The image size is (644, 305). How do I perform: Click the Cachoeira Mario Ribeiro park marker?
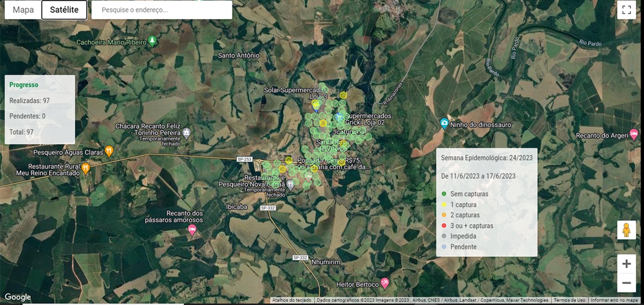(152, 41)
